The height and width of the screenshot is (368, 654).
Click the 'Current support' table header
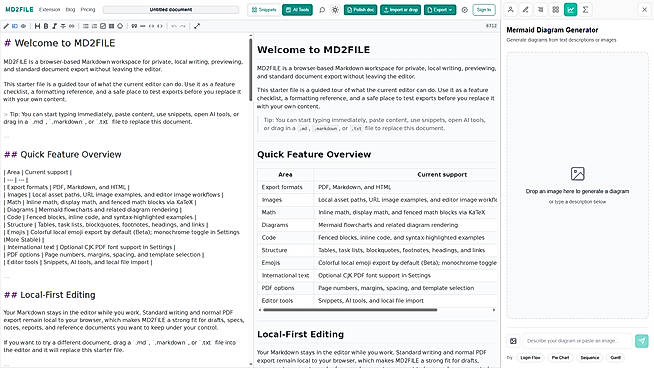pyautogui.click(x=442, y=174)
